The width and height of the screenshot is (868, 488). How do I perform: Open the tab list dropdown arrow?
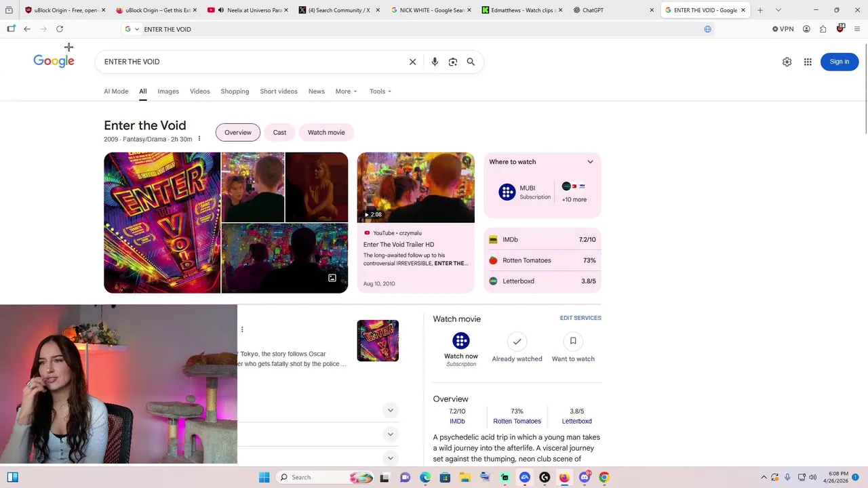(x=778, y=10)
